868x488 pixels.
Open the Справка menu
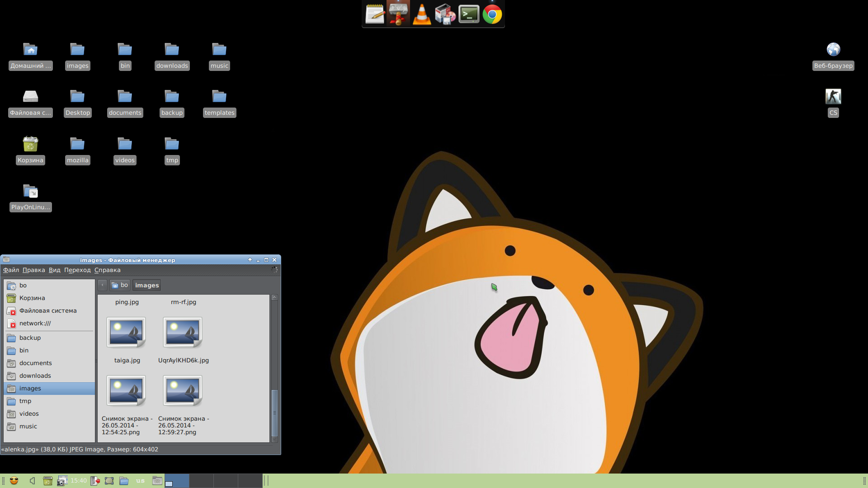point(107,270)
